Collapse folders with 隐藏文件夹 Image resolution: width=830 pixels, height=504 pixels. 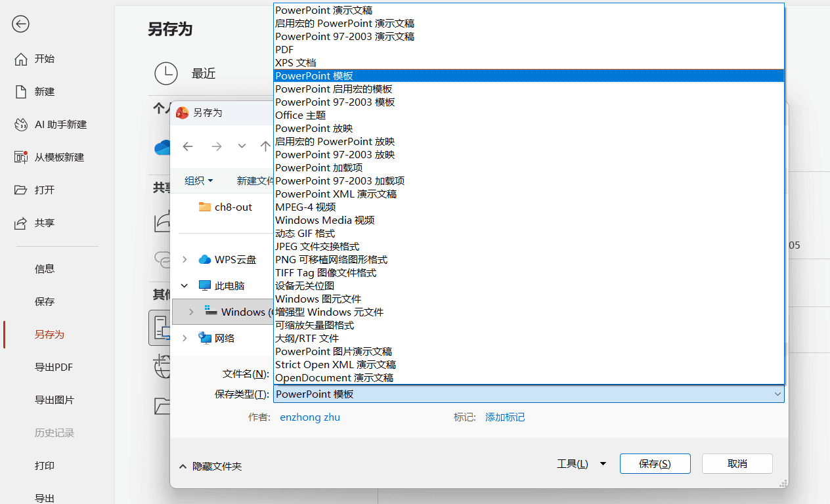pyautogui.click(x=211, y=467)
